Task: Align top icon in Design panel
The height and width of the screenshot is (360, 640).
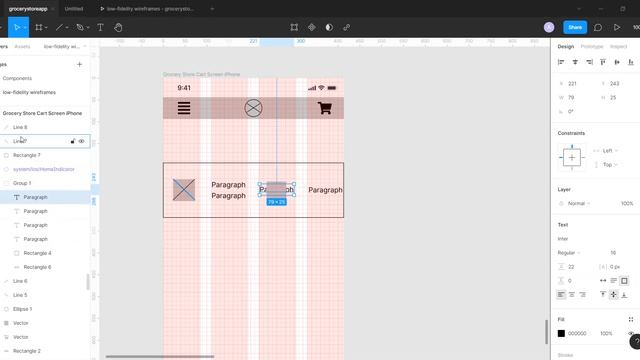Action: 603,62
